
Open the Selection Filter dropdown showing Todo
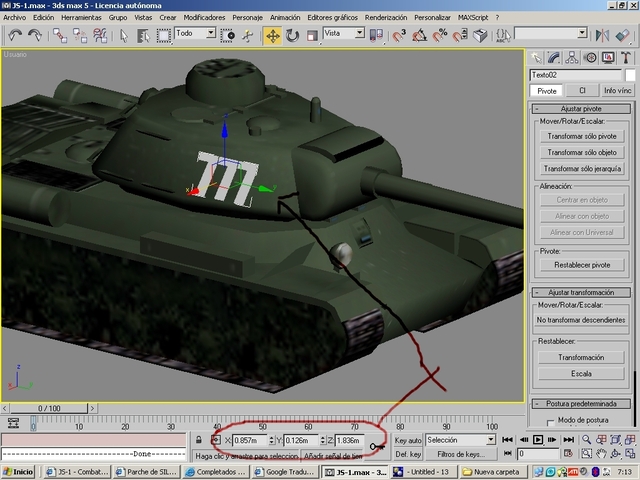tap(195, 33)
